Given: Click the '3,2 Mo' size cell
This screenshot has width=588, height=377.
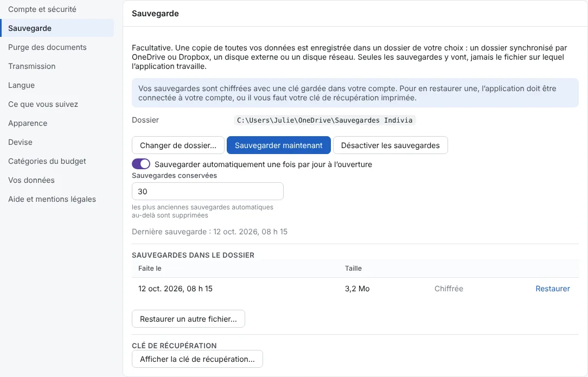Looking at the screenshot, I should 357,289.
